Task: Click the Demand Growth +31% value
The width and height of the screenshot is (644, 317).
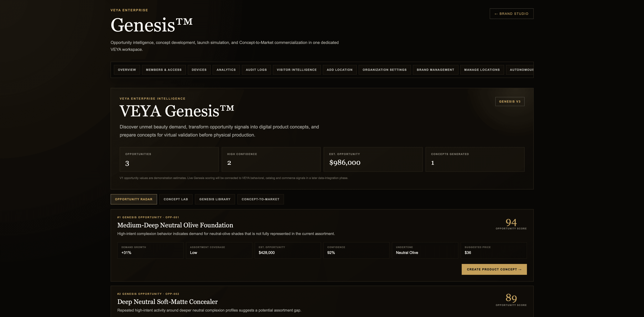Action: coord(126,253)
